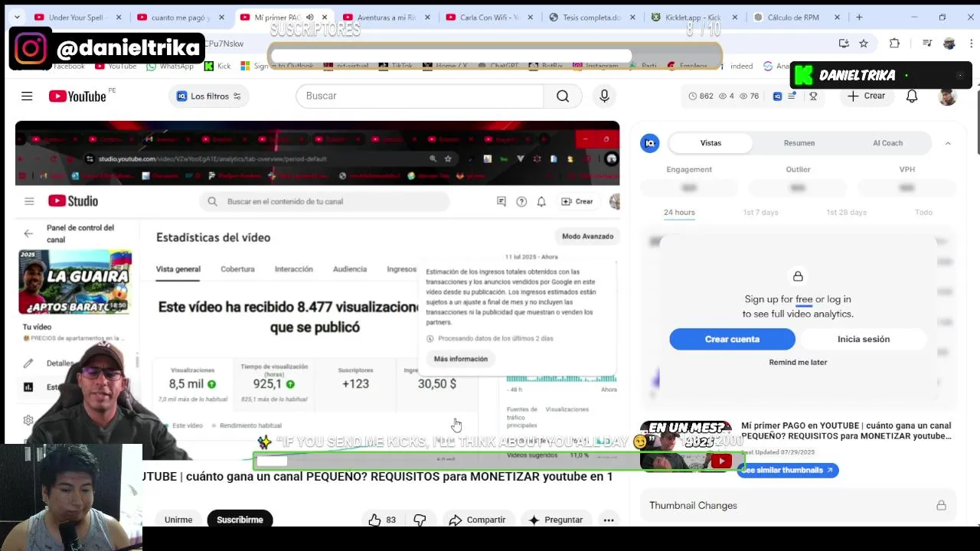Open the Los filtros dropdown
This screenshot has width=980, height=551.
[x=209, y=96]
